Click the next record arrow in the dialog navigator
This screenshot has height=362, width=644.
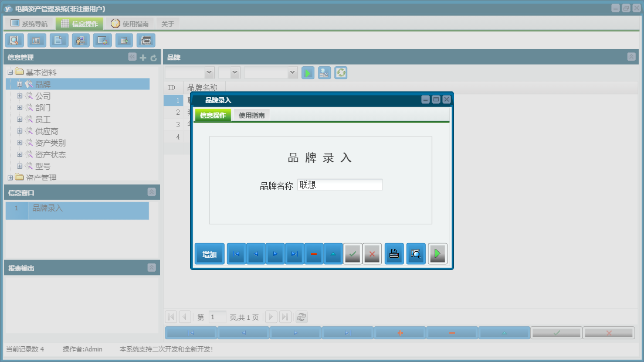[276, 254]
